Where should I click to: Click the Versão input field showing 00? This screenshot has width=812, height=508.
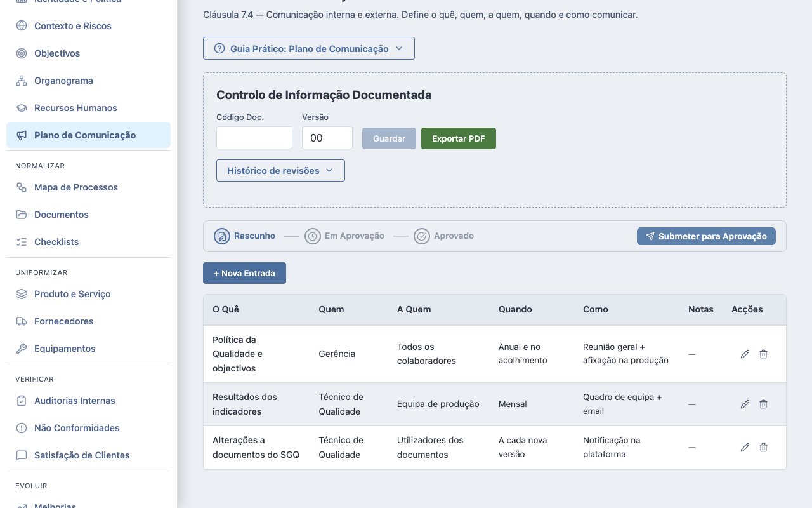click(327, 138)
